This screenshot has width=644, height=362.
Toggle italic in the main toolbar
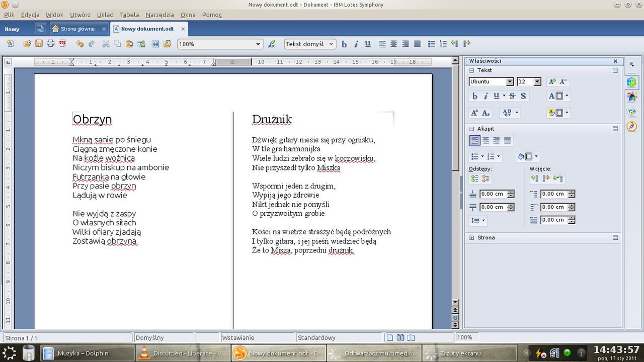click(x=356, y=44)
